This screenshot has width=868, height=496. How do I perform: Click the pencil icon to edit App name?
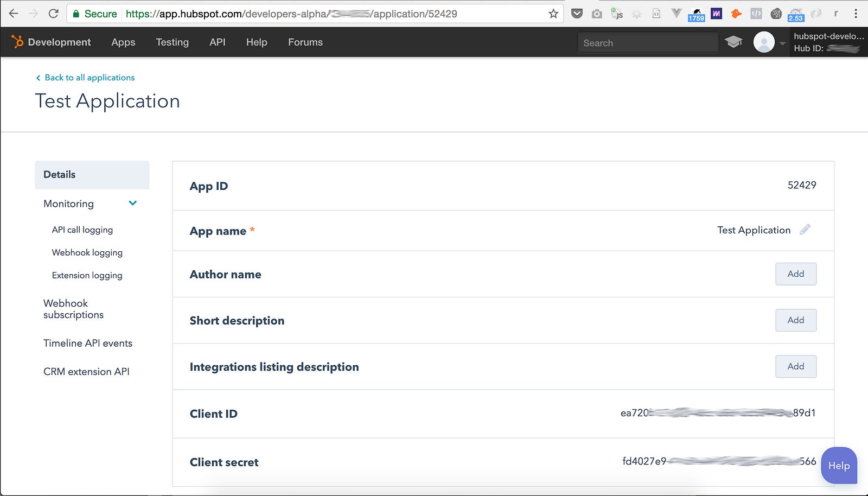(x=805, y=230)
